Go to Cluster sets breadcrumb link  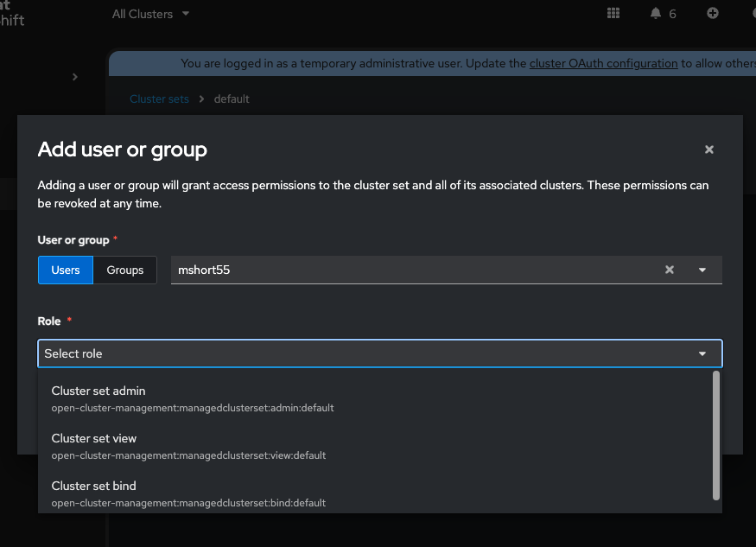coord(159,99)
